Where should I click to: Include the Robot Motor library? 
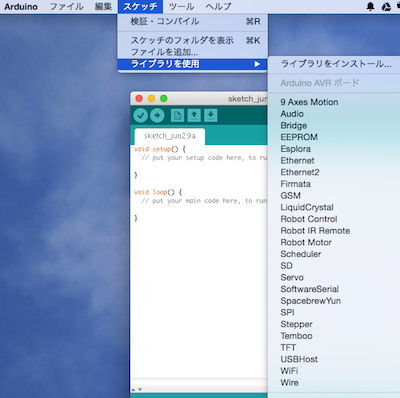click(334, 242)
